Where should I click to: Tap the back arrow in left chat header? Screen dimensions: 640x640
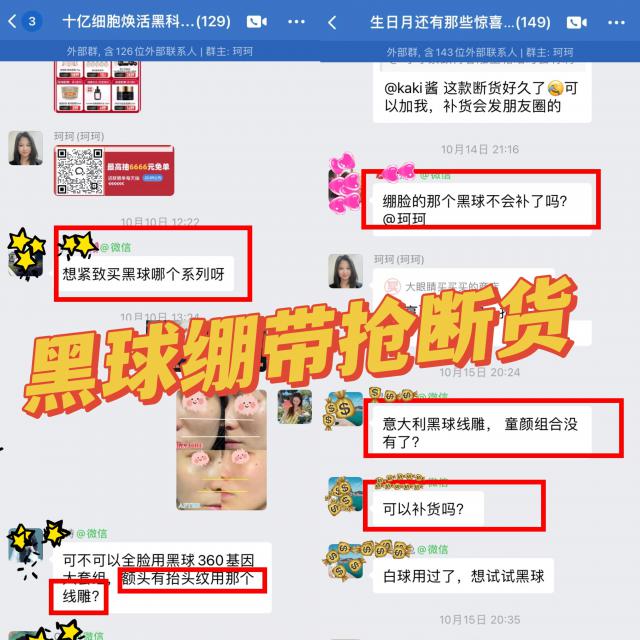12,21
